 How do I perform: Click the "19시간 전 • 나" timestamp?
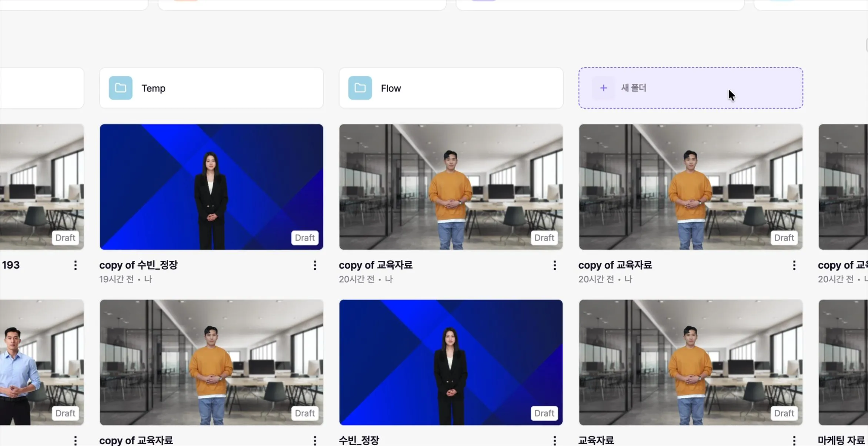[126, 279]
